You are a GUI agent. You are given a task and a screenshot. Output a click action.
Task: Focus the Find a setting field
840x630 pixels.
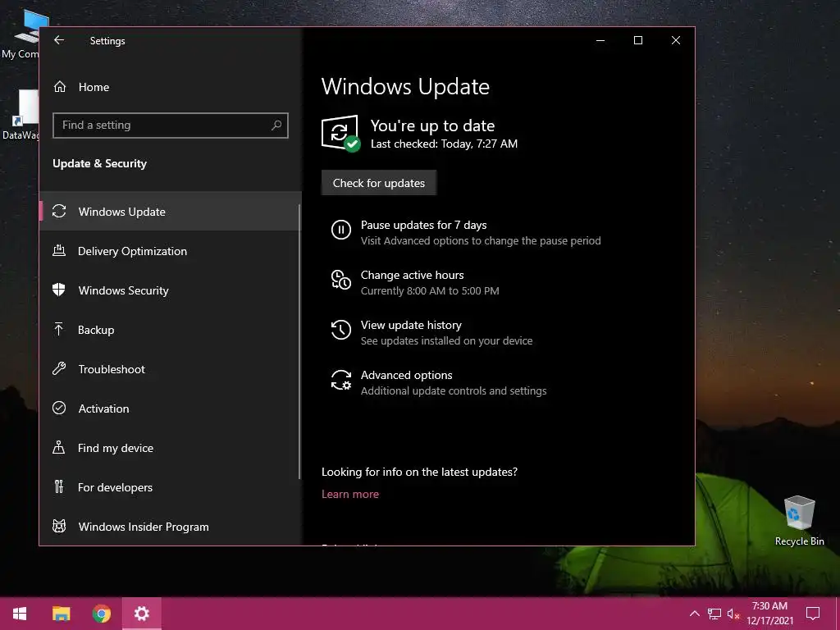point(171,126)
